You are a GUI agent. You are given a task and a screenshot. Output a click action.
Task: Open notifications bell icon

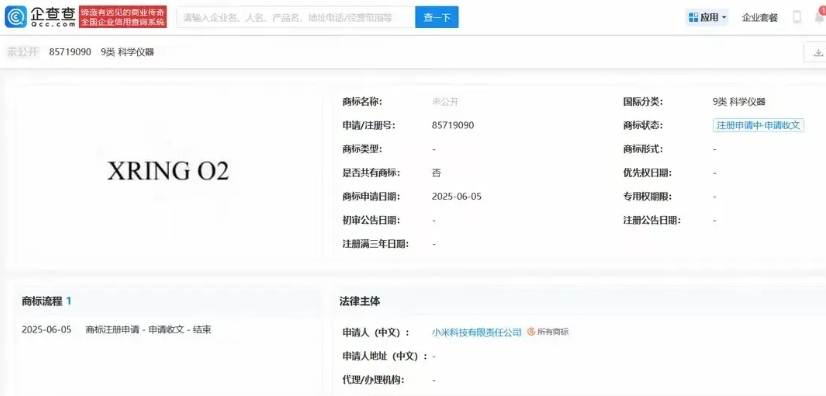pyautogui.click(x=820, y=17)
